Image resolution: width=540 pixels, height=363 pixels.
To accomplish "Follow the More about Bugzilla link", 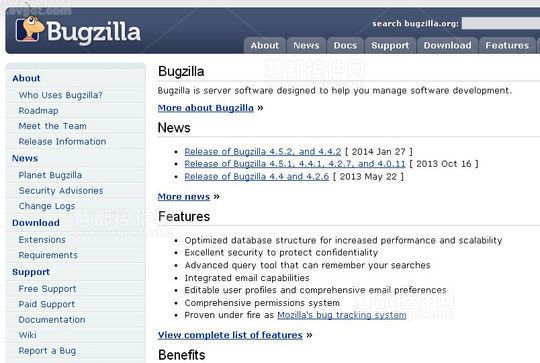I will point(206,108).
